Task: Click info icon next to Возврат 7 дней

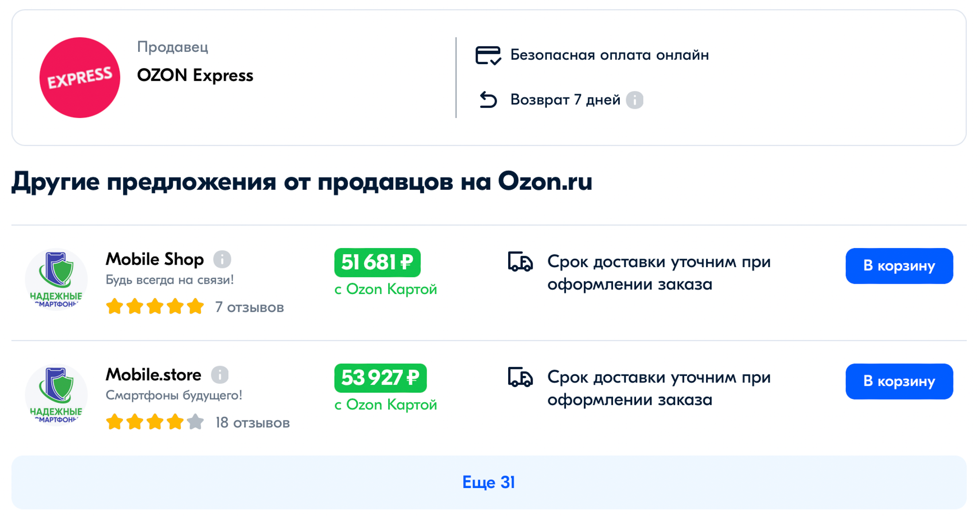Action: [635, 100]
